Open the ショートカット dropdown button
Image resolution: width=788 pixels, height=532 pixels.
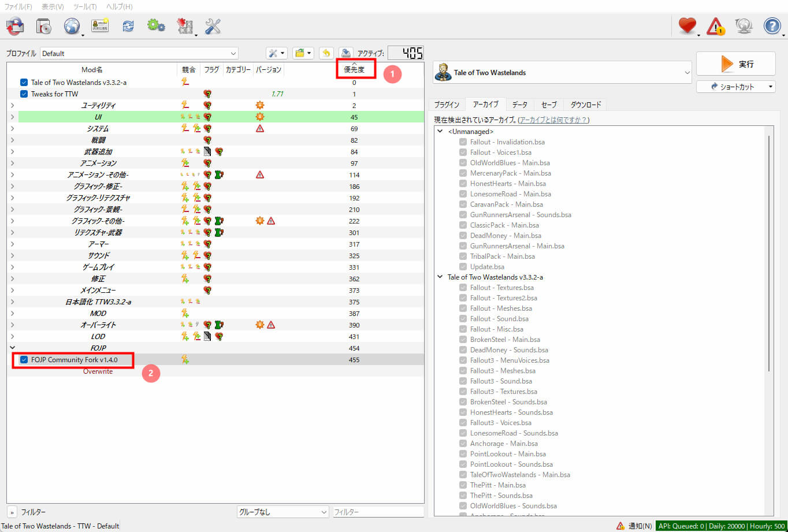(736, 87)
